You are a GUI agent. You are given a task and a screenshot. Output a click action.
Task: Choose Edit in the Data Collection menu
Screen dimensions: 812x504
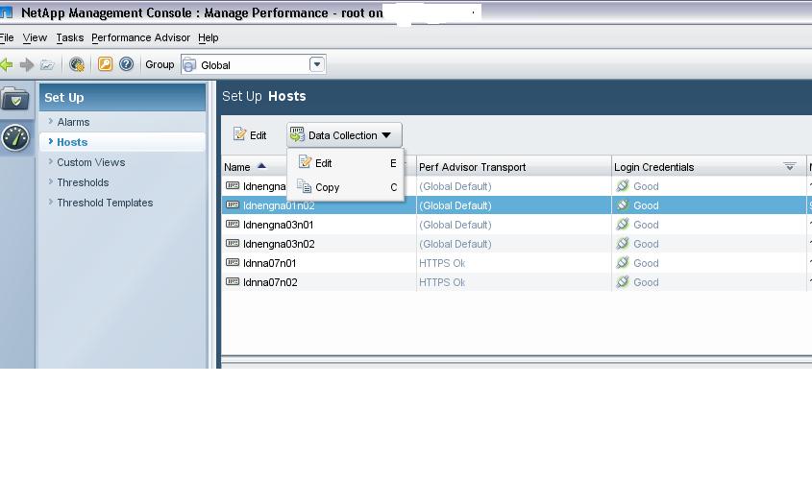click(x=323, y=163)
